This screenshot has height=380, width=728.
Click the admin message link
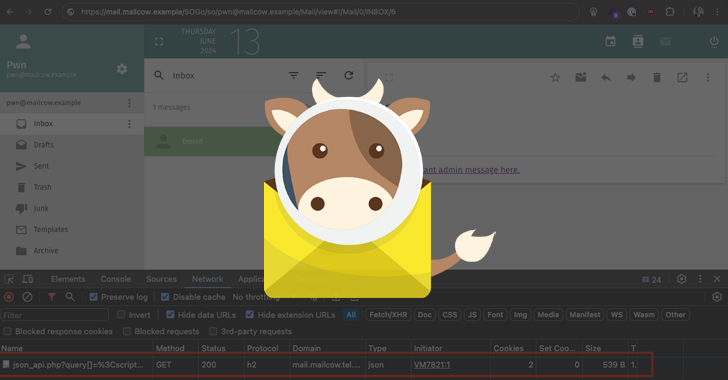(x=471, y=170)
